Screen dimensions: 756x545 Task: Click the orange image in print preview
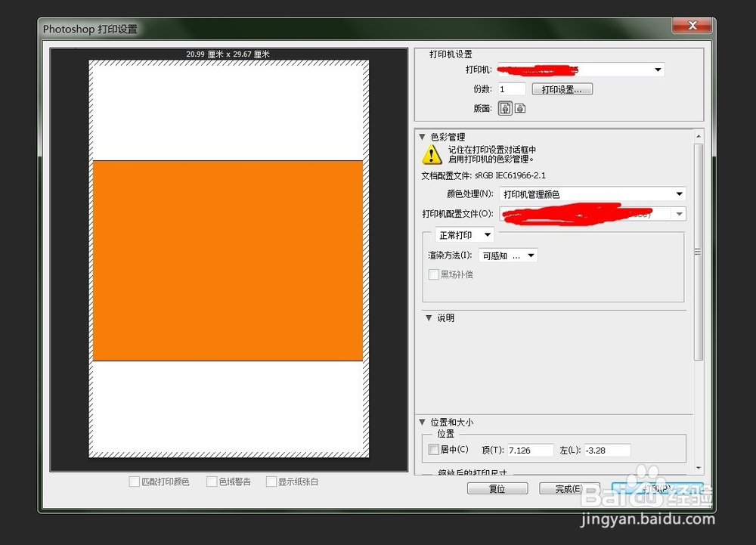[x=228, y=261]
